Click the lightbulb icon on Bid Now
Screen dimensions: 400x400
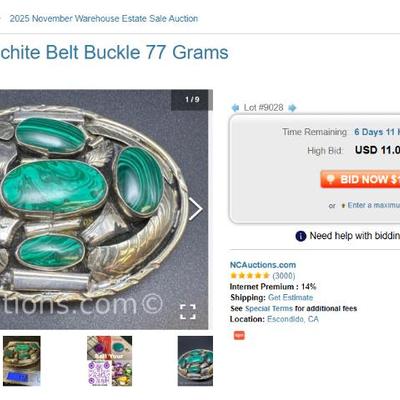click(x=330, y=179)
